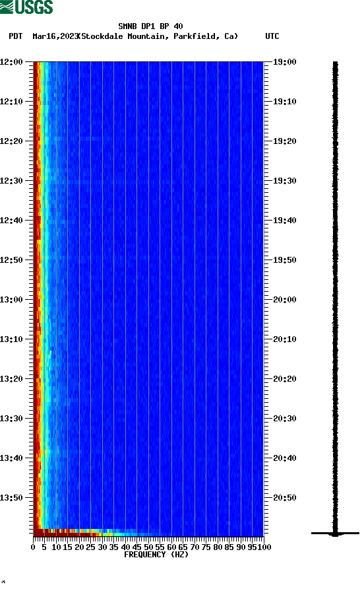Click station name Stockdale Mountain, Parkfield, Ca
Image resolution: width=364 pixels, height=589 pixels.
pos(159,36)
